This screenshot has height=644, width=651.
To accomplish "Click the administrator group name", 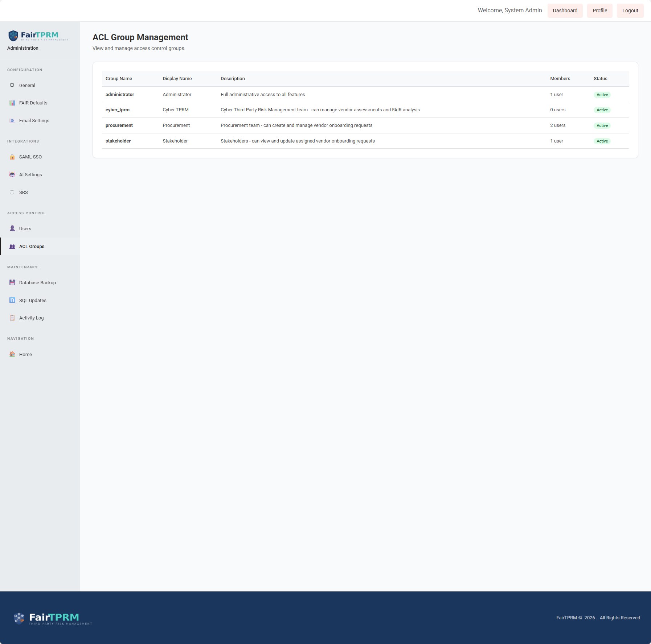I will point(120,95).
